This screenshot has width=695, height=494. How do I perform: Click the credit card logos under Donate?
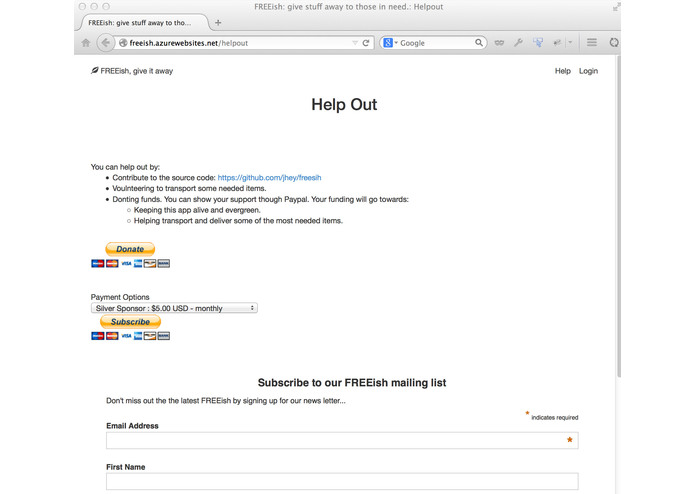coord(130,264)
